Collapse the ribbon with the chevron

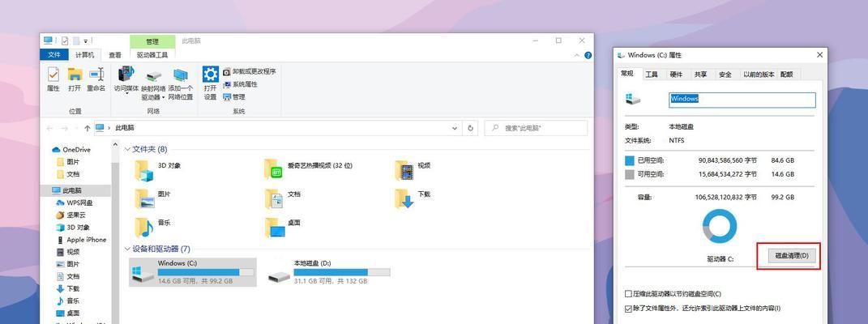577,55
